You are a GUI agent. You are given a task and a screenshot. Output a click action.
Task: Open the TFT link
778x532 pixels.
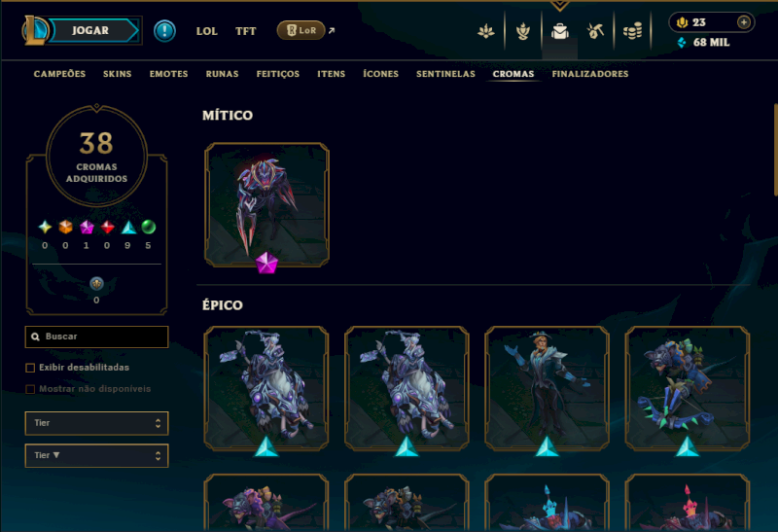click(x=246, y=31)
